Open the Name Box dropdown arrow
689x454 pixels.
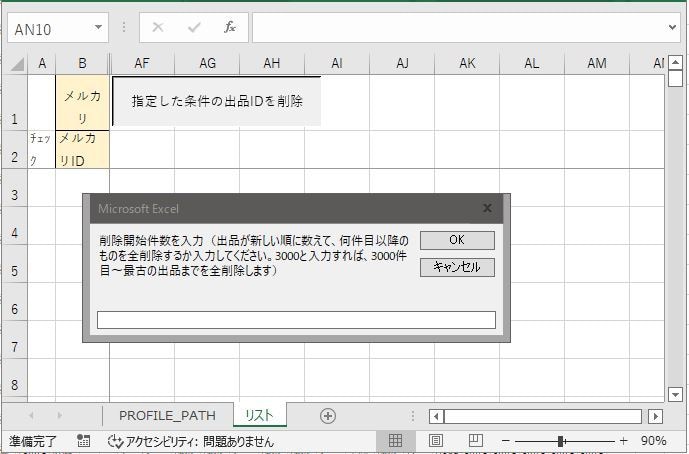click(x=98, y=28)
